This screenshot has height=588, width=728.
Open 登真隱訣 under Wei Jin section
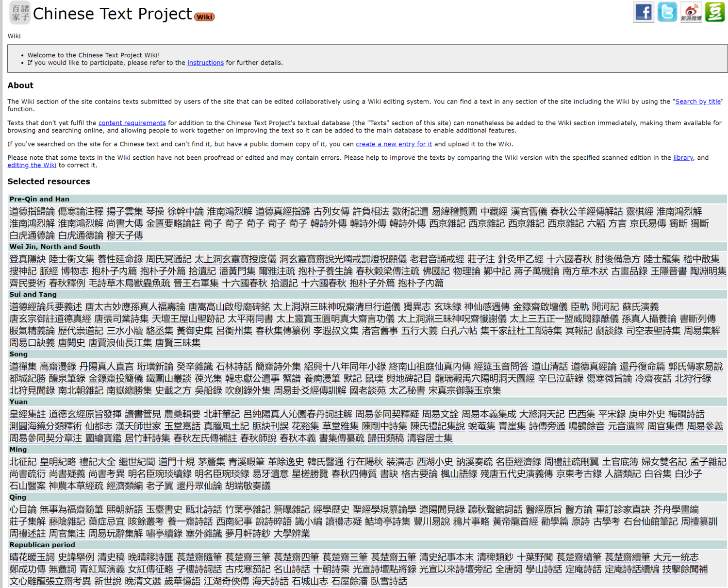coord(27,259)
